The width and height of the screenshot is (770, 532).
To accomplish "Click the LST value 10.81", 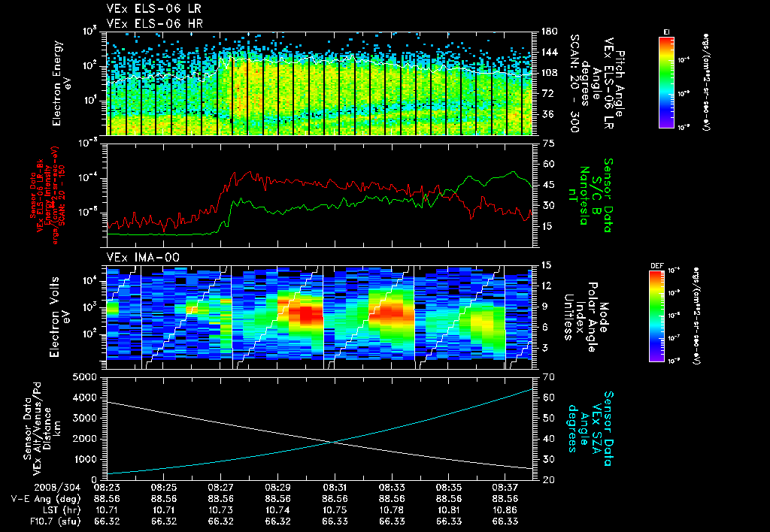I will 448,510.
